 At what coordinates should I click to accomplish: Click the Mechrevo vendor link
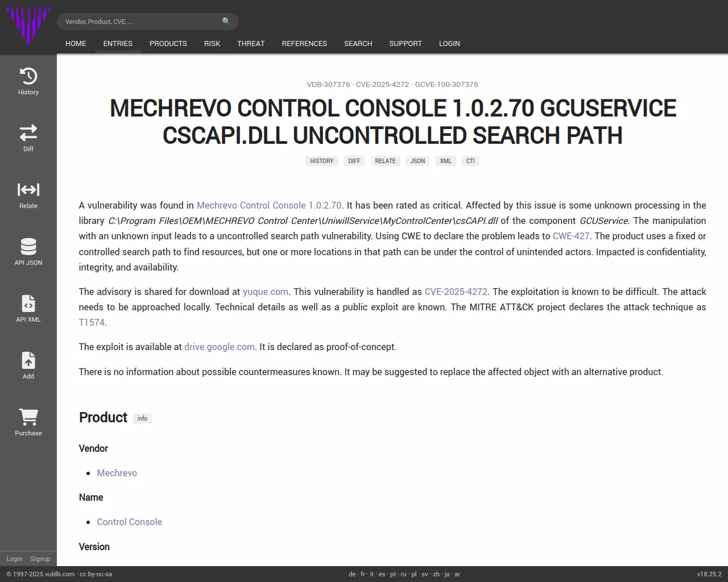(117, 473)
